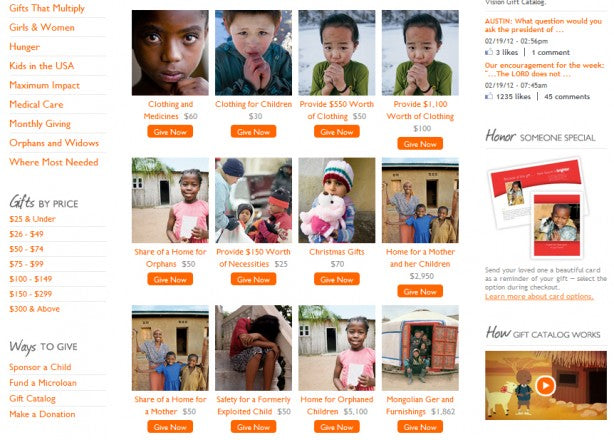Give Now for Clothing and Medicines
Screen dimensions: 614x440
pos(170,132)
